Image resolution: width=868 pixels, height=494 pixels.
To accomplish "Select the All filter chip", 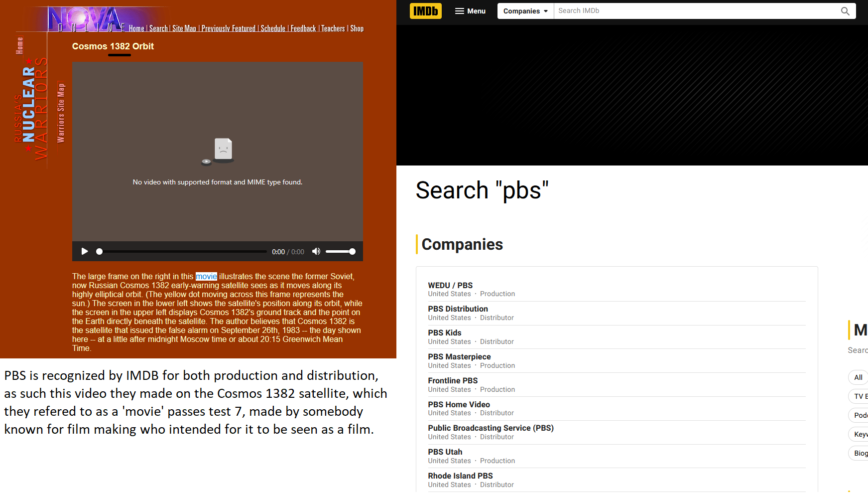I will coord(858,377).
